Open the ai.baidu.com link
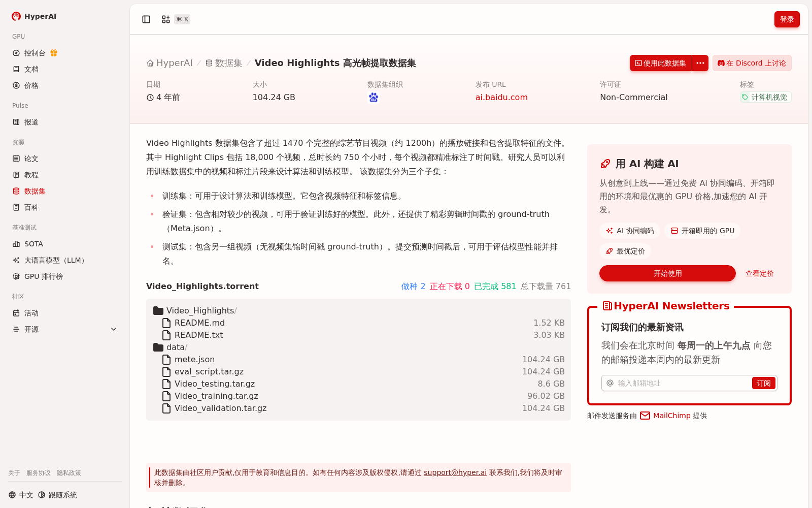812x508 pixels. click(x=501, y=98)
